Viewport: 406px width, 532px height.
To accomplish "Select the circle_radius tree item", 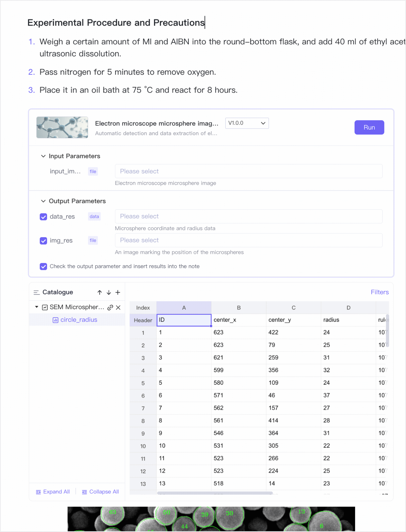I will click(x=79, y=320).
